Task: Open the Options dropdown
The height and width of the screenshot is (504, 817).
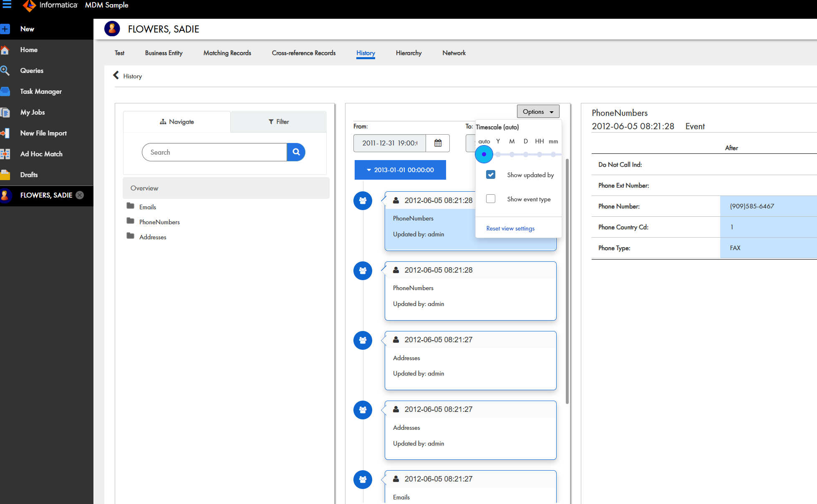Action: click(x=538, y=112)
